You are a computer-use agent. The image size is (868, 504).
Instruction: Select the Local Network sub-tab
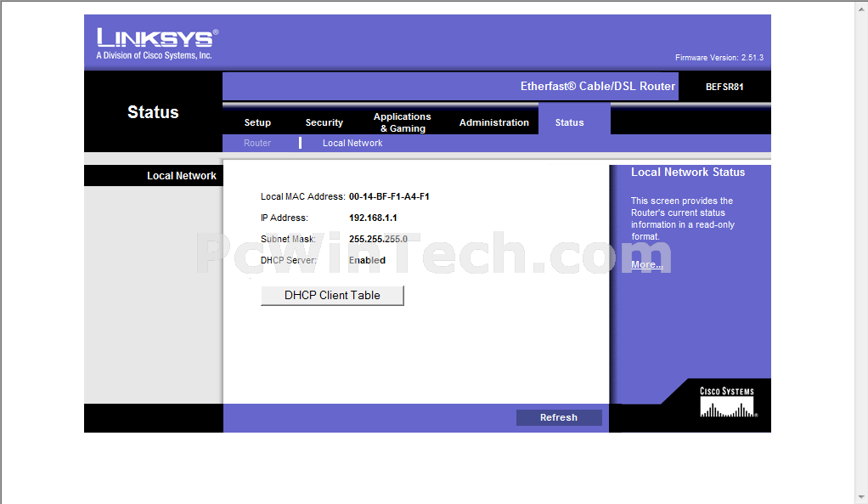(x=352, y=143)
